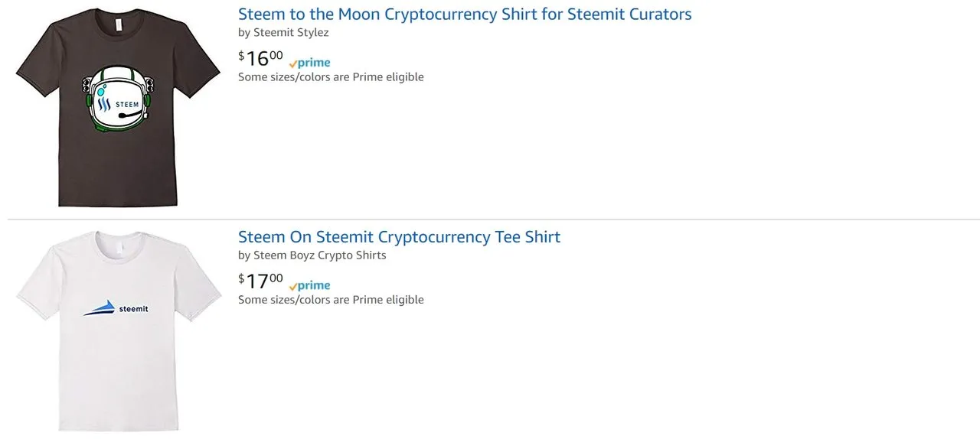
Task: Open the white t-shirt product thumbnail
Action: 118,329
